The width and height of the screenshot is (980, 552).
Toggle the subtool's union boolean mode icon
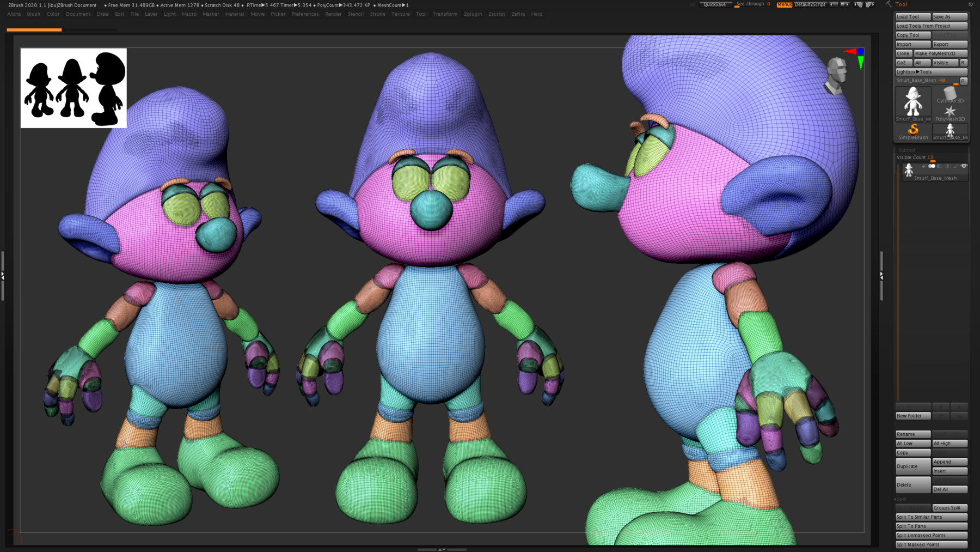932,166
